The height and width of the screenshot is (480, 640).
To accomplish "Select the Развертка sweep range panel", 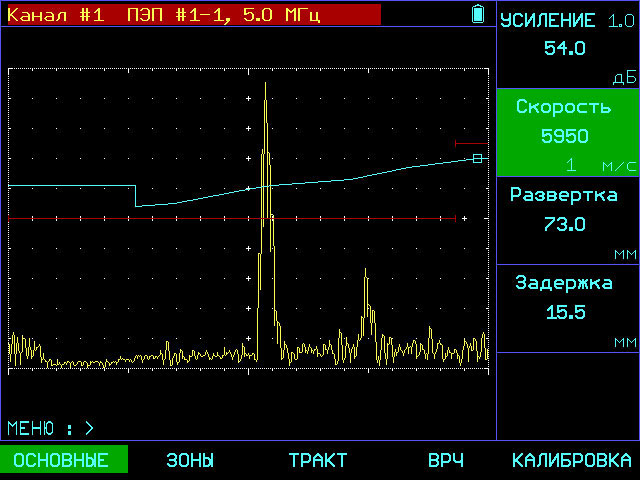I will (568, 221).
